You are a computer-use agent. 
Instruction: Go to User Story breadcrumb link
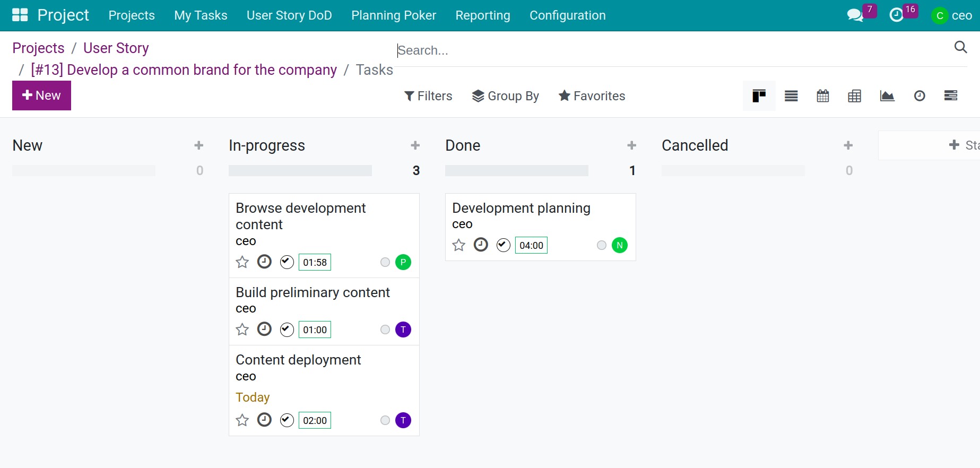pos(116,48)
